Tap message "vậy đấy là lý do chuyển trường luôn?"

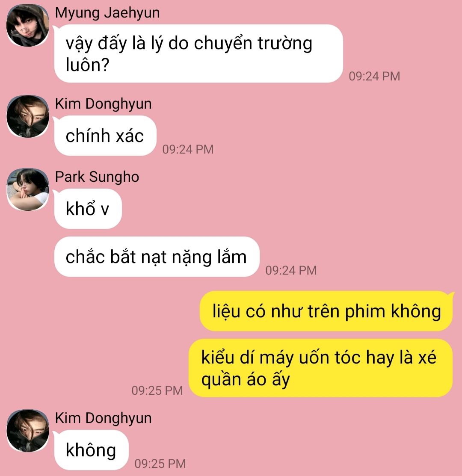[x=198, y=53]
